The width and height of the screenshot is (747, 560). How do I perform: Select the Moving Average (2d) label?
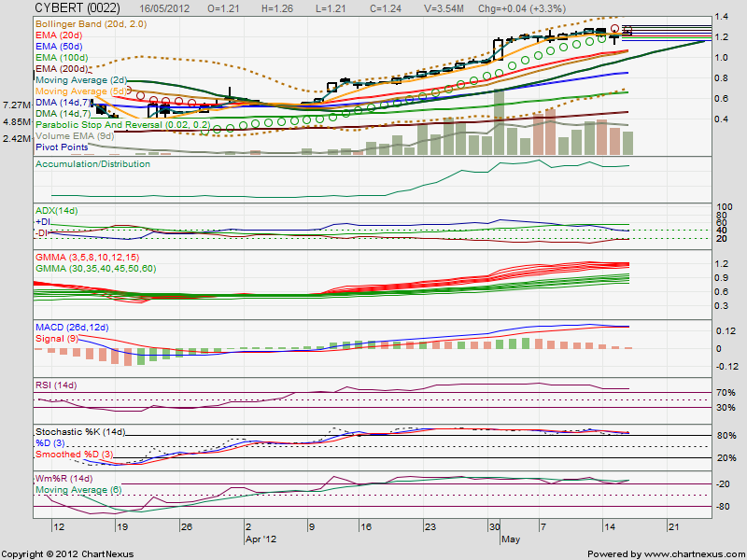pyautogui.click(x=82, y=80)
